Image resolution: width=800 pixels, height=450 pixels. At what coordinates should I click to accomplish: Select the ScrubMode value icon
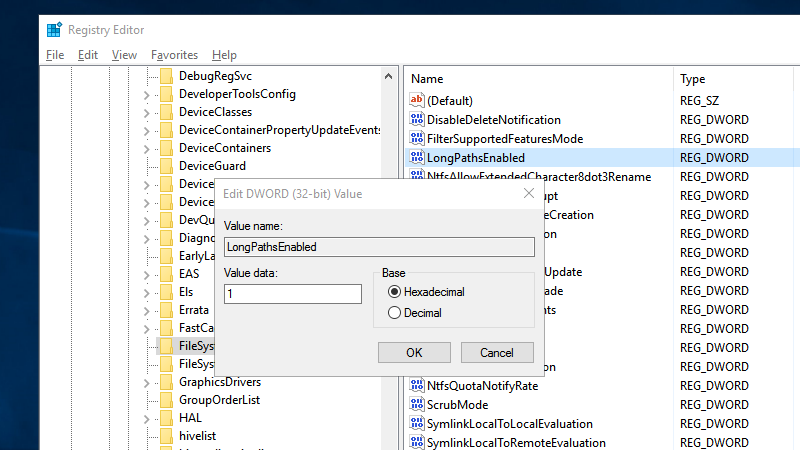(x=417, y=405)
